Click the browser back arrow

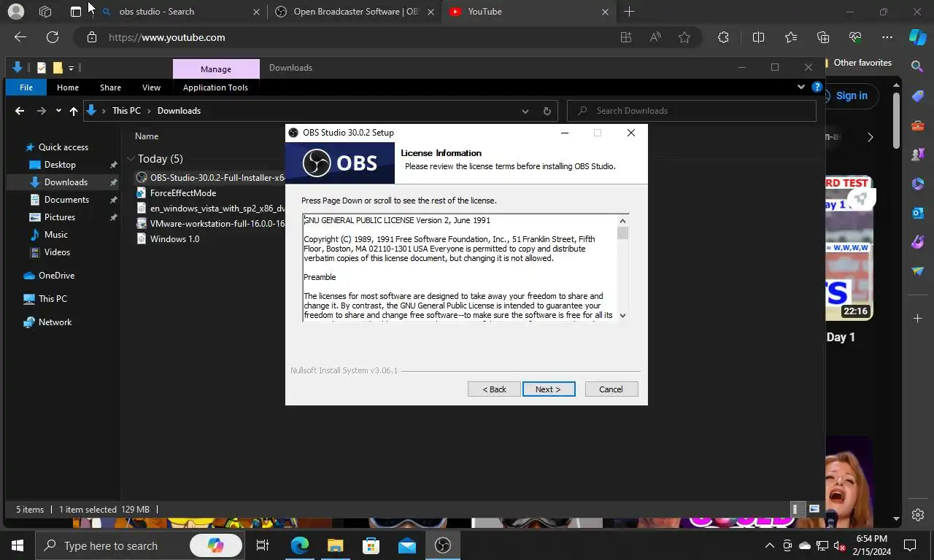coord(20,37)
